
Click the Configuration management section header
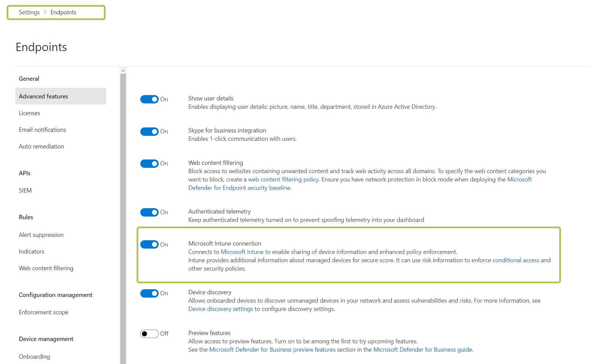[x=55, y=295]
